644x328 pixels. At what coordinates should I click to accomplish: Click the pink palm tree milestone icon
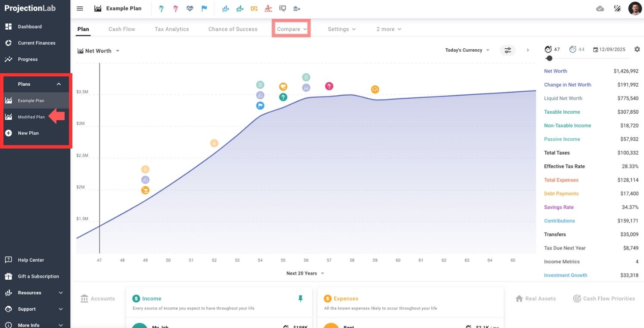pos(175,9)
